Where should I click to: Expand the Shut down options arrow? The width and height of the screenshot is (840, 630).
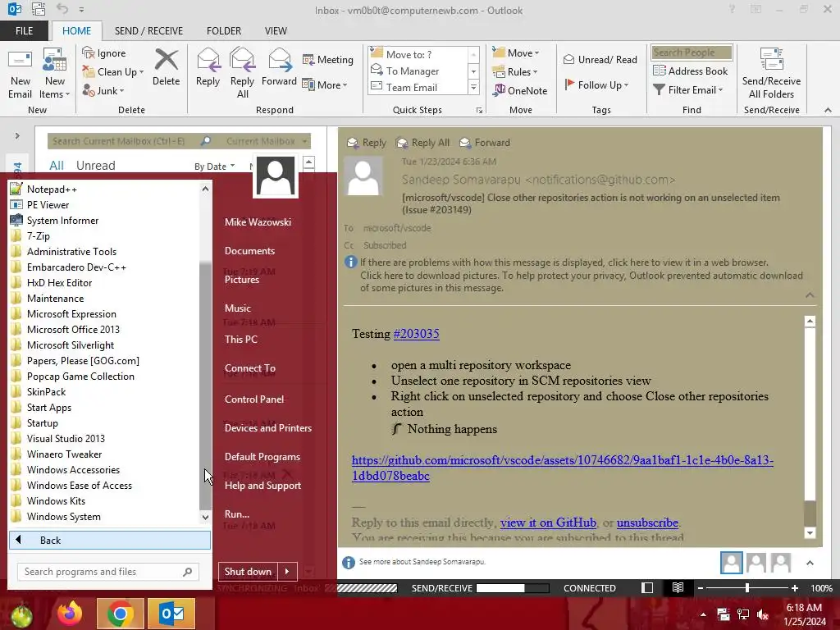pos(287,572)
